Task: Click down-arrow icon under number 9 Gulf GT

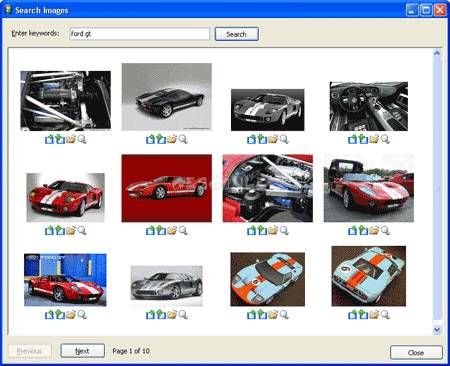Action: click(x=363, y=315)
